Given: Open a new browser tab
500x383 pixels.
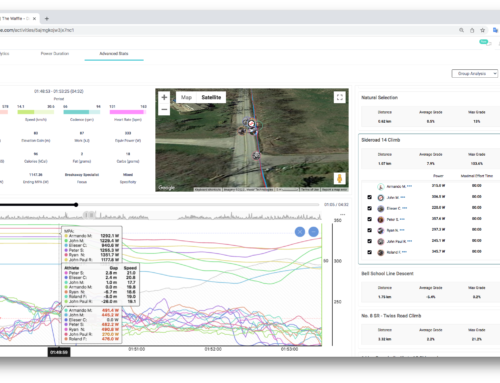Looking at the screenshot, I should point(47,19).
